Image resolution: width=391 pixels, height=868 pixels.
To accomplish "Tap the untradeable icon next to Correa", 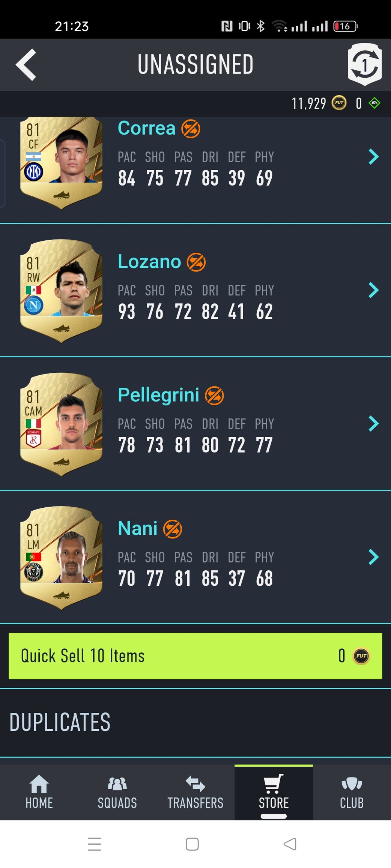I will tap(191, 129).
